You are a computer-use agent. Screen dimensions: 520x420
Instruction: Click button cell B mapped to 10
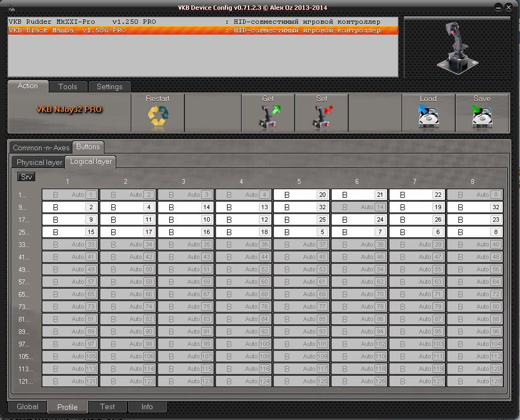[186, 219]
